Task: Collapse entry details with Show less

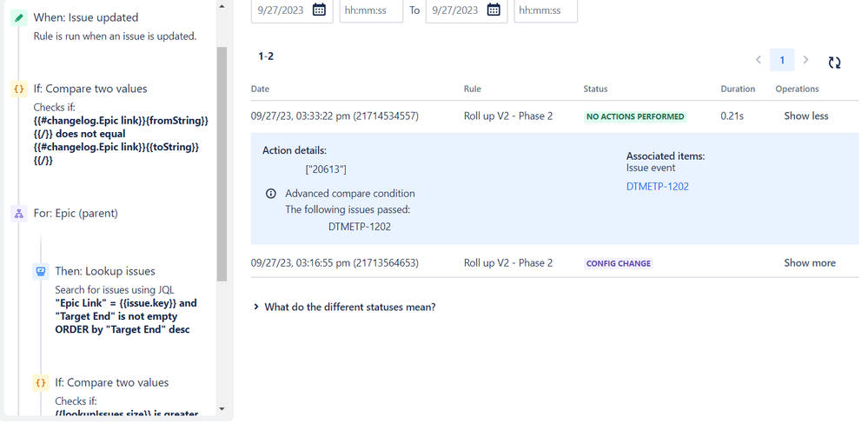Action: 806,116
